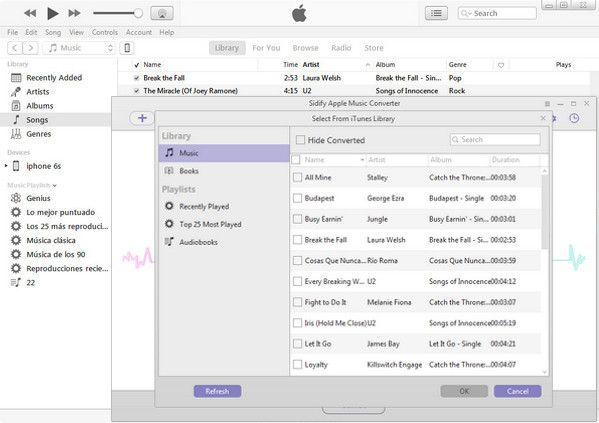Select Genres in iTunes sidebar
The width and height of the screenshot is (599, 423).
pyautogui.click(x=38, y=134)
